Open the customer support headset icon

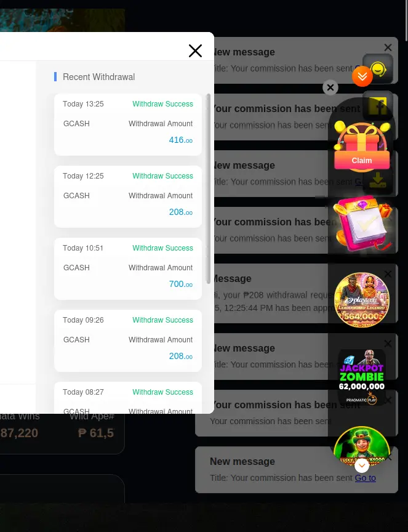[x=378, y=69]
